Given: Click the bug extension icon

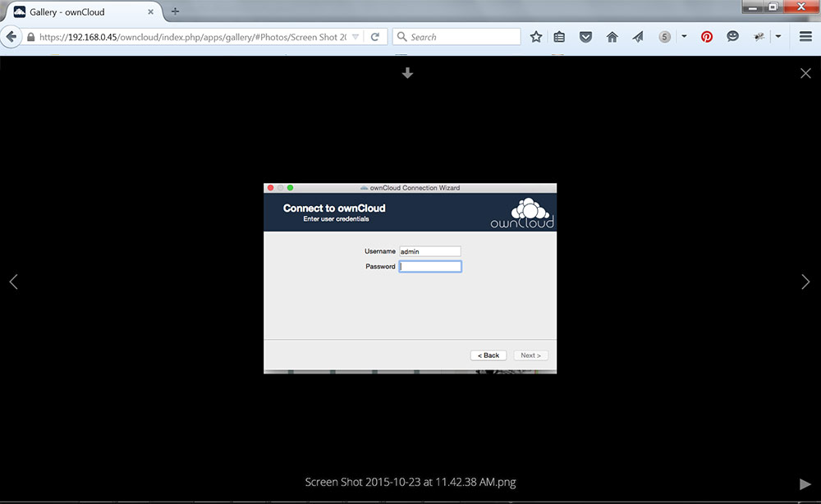Looking at the screenshot, I should [759, 37].
